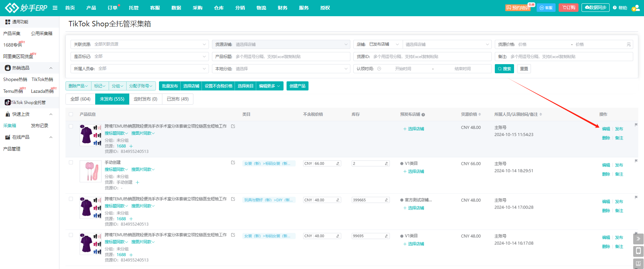Click the hamburger menu icon beside the logo
The image size is (644, 269).
[x=55, y=8]
